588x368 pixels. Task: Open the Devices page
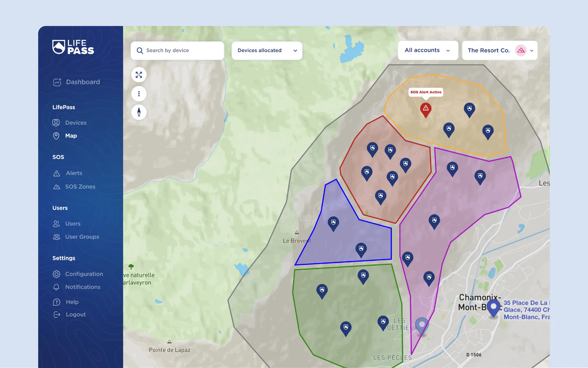(x=70, y=123)
